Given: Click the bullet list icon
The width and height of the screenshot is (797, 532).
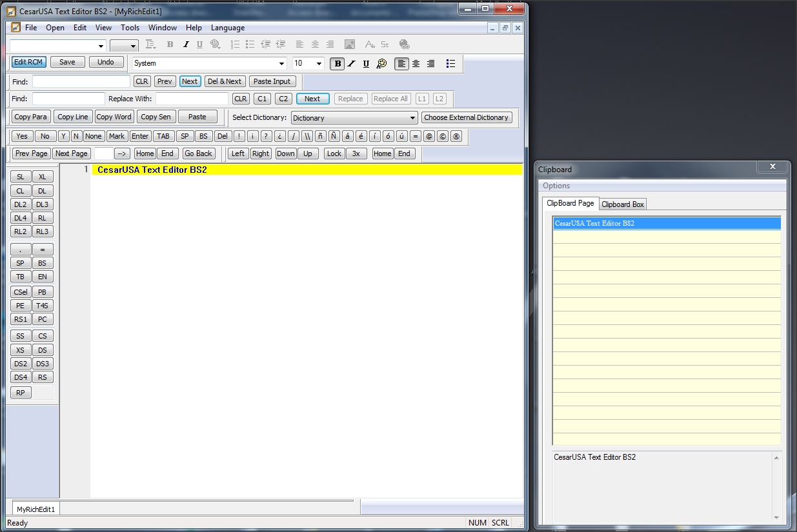Looking at the screenshot, I should pos(450,63).
